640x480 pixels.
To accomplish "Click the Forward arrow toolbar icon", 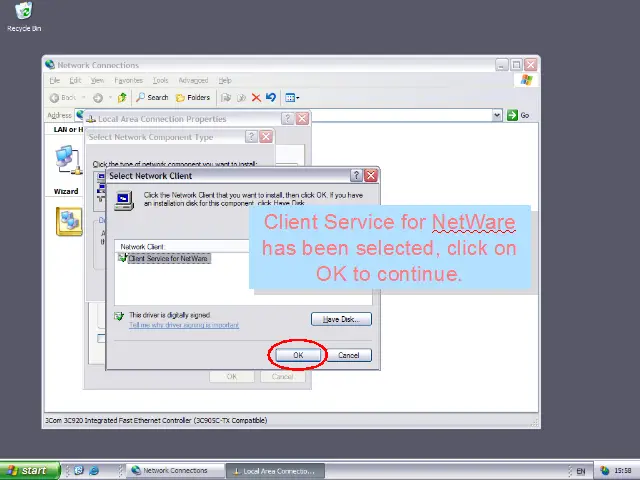I will [x=98, y=98].
